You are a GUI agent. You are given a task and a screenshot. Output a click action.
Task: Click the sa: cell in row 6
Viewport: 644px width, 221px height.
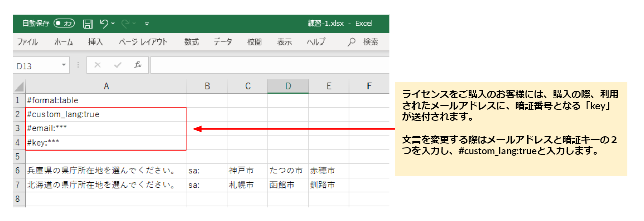(x=207, y=171)
